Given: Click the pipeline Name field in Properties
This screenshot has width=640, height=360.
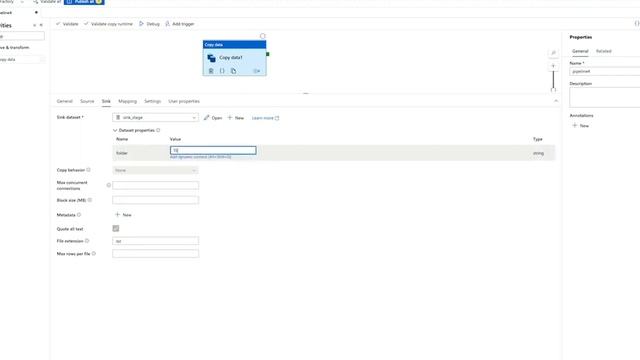Looking at the screenshot, I should [605, 71].
